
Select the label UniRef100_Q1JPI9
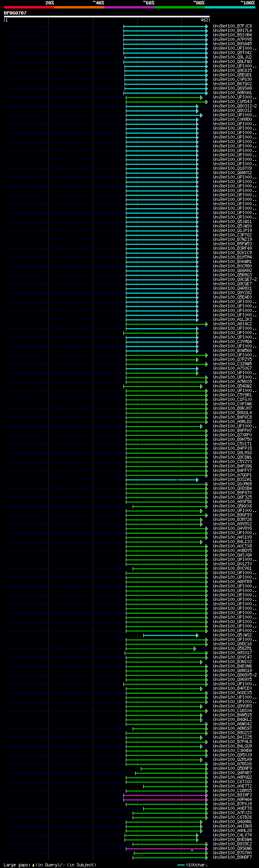click(232, 230)
